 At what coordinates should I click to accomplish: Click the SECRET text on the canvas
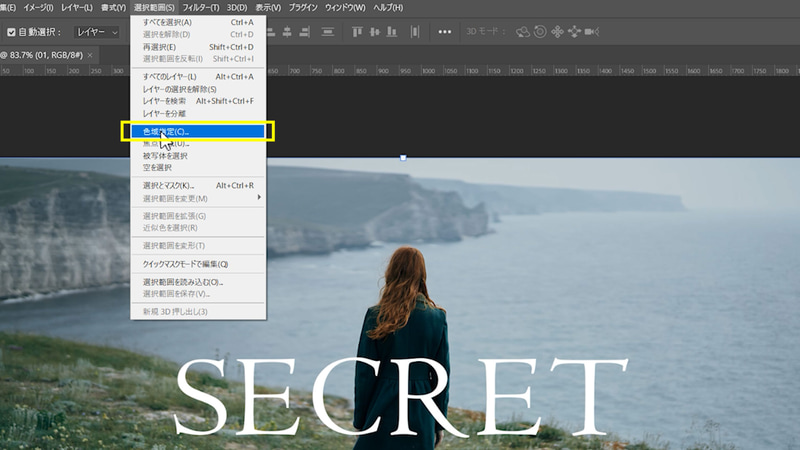tap(401, 397)
